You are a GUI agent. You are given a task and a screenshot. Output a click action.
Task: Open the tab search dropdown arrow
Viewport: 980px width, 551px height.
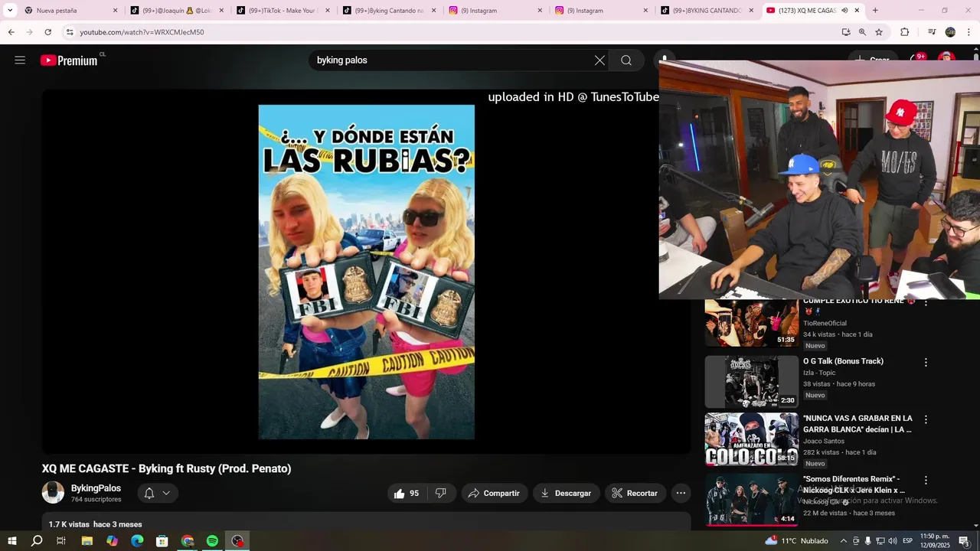tap(10, 11)
